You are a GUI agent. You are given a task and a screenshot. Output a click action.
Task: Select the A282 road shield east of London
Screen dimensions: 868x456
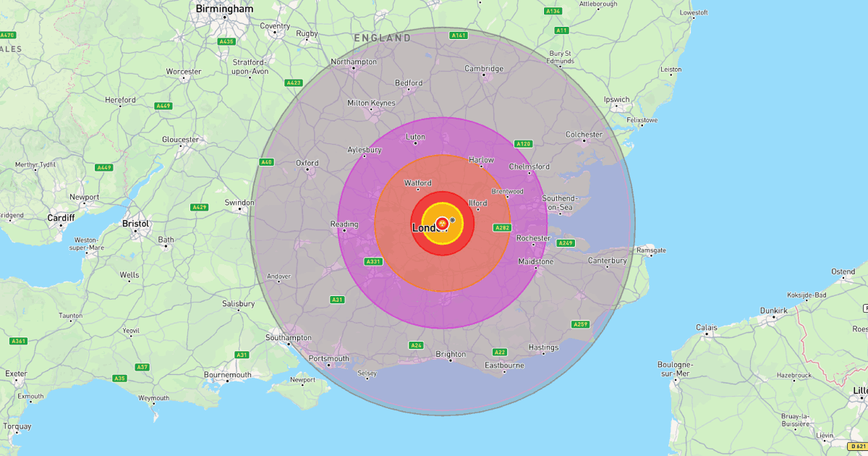[x=502, y=227]
